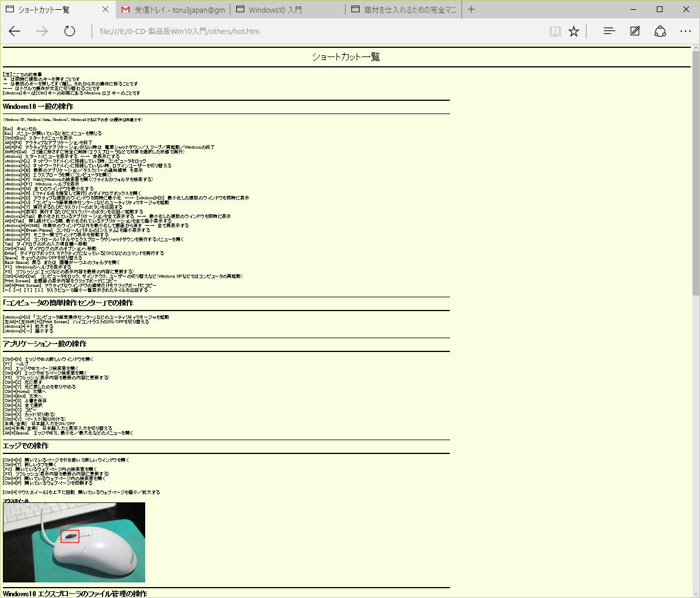Open a new tab with the plus button

click(x=471, y=9)
